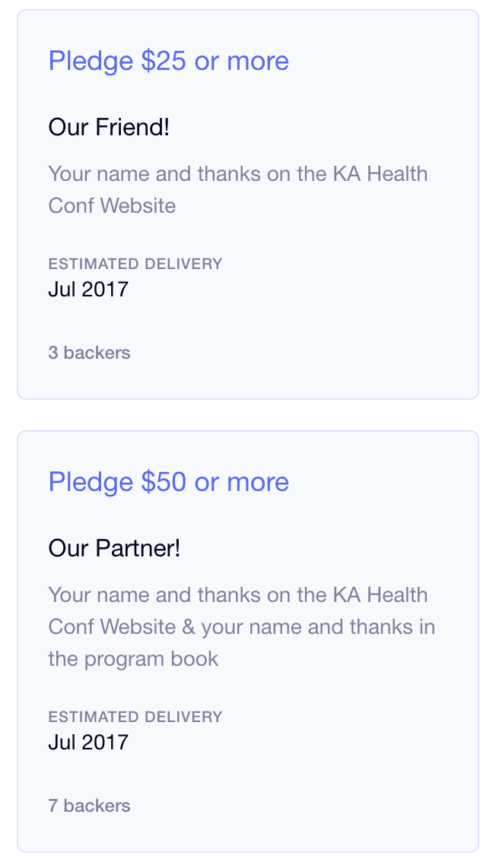Click "Conf Website" in the Our Friend description
493x868 pixels.
point(112,205)
